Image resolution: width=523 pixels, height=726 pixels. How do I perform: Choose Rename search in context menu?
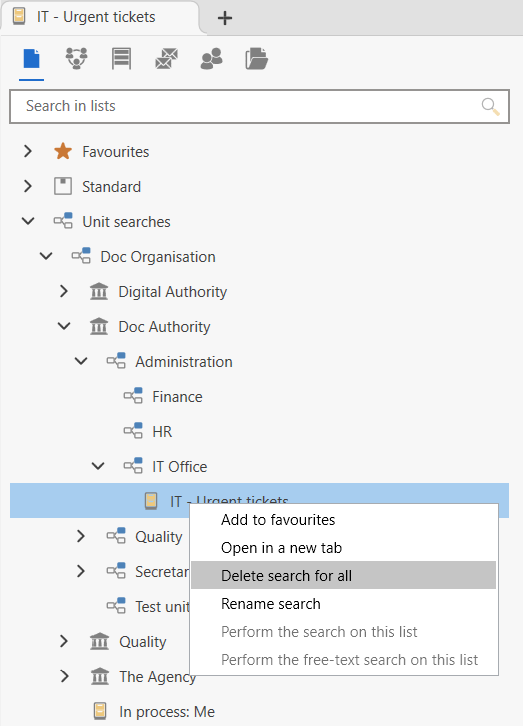pos(343,604)
